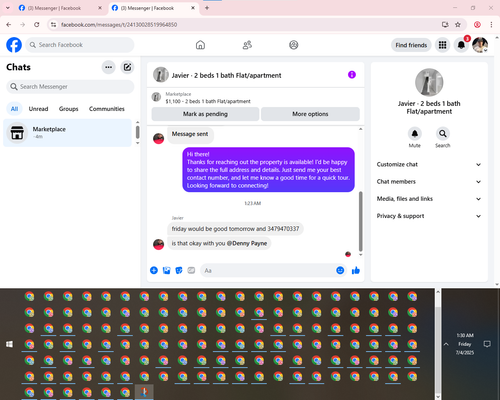The image size is (500, 400).
Task: Click the taskbar clock showing 1:30 AM
Action: [x=465, y=344]
